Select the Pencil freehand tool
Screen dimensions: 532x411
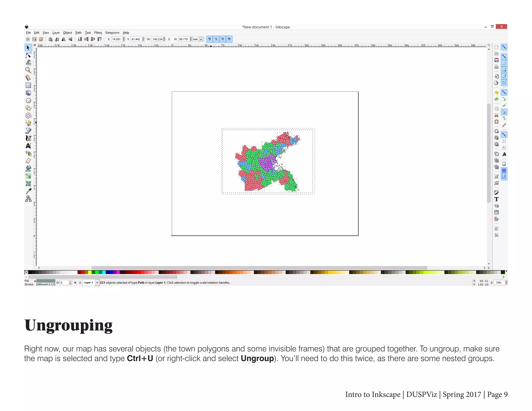tap(28, 123)
